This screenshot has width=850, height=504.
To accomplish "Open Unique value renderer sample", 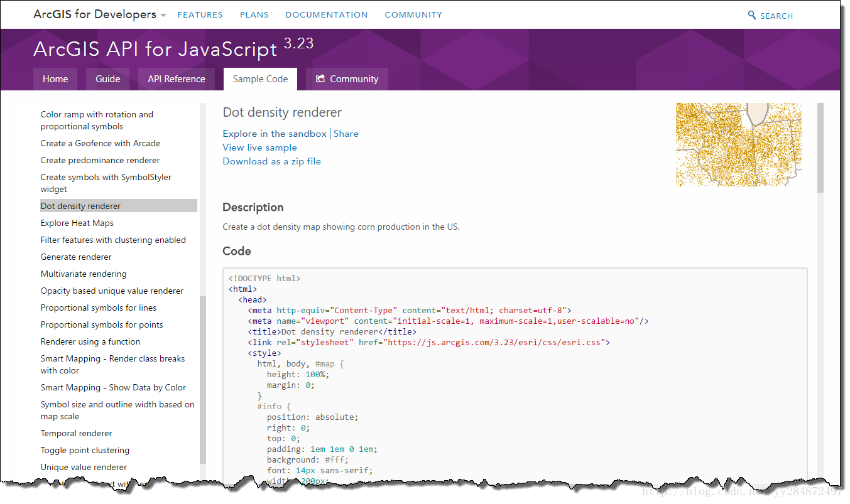I will coord(84,467).
